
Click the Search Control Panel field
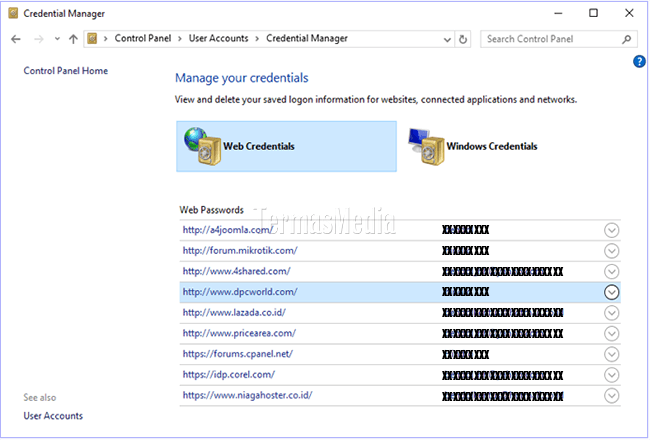click(558, 39)
